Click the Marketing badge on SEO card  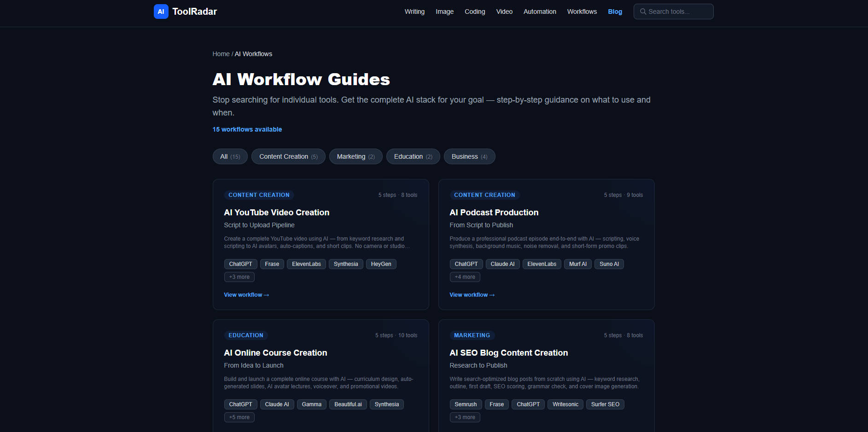coord(472,335)
